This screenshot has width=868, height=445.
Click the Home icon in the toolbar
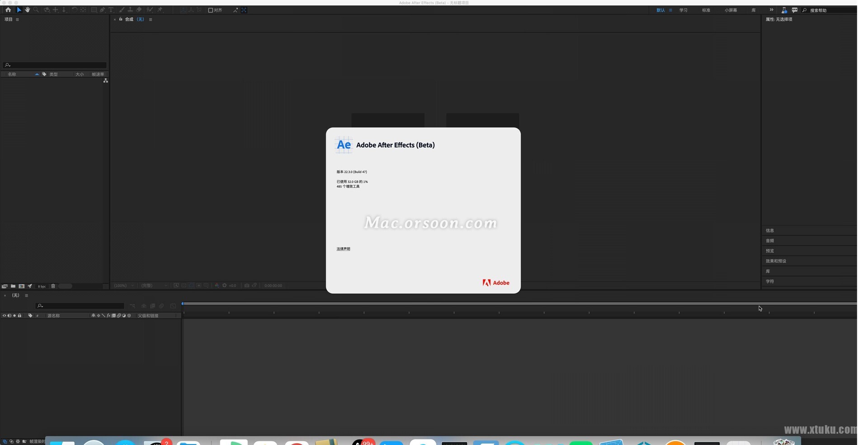(x=8, y=9)
